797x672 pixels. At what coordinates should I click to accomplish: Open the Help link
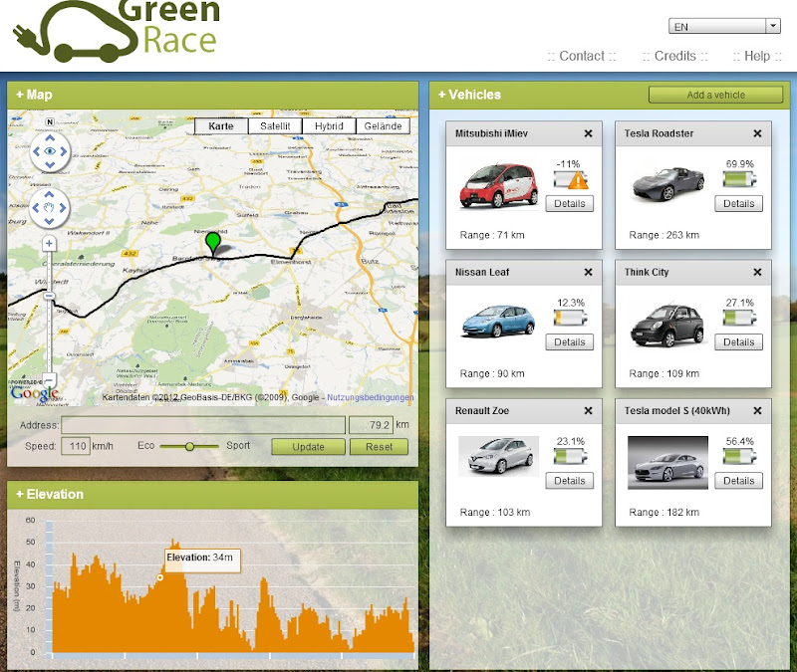pyautogui.click(x=757, y=56)
